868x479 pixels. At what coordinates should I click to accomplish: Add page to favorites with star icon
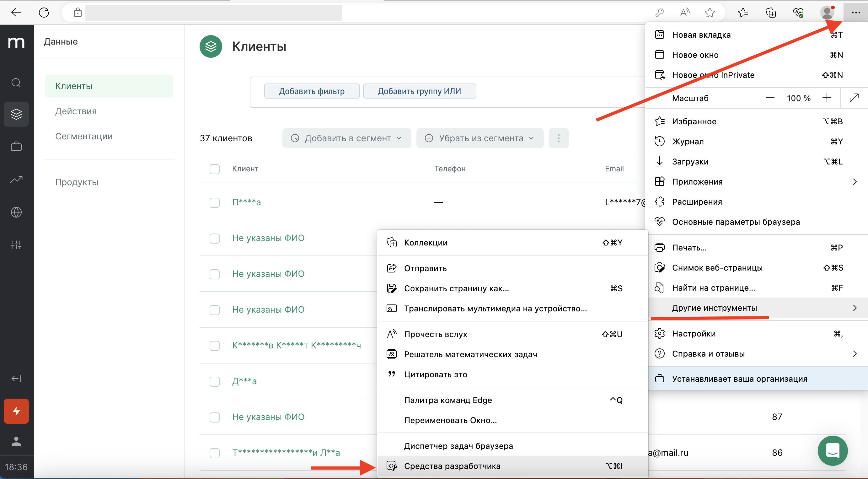point(710,13)
